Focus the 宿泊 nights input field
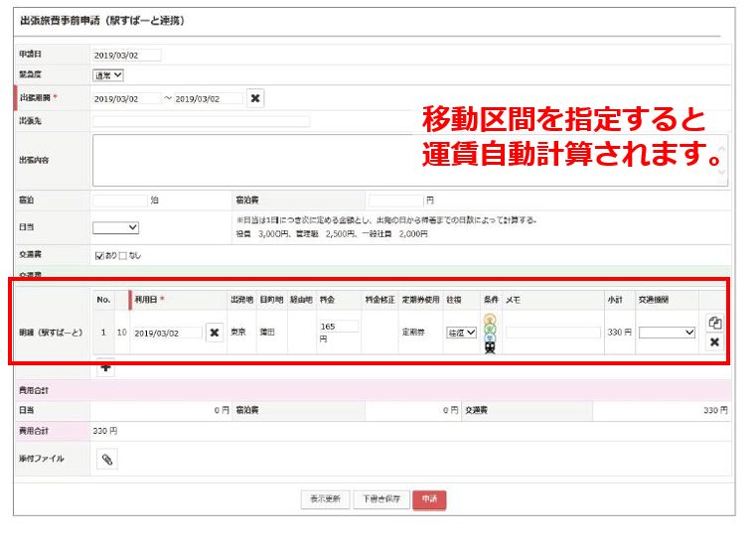This screenshot has width=756, height=540. 119,200
